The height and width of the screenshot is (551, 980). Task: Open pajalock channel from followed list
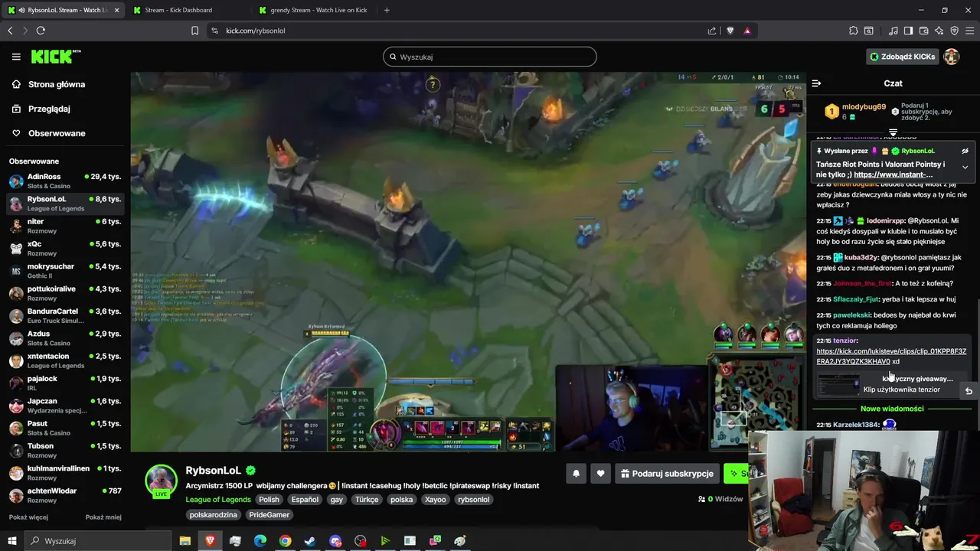click(64, 383)
